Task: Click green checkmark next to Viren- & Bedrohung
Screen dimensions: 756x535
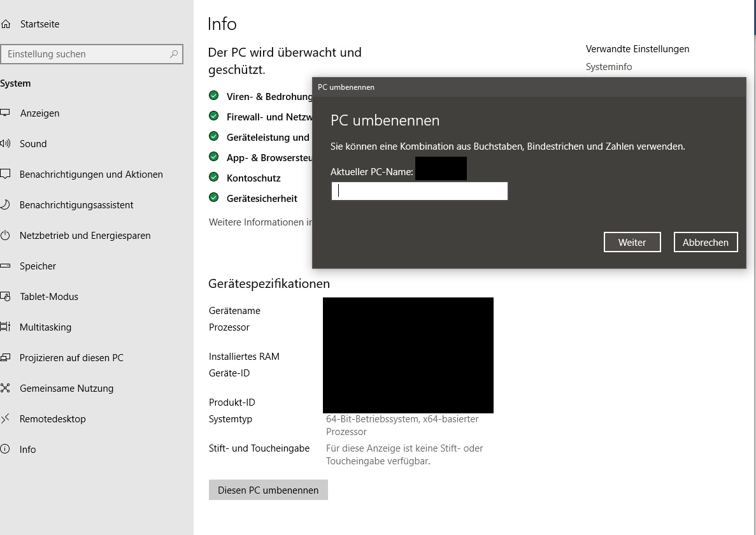Action: point(213,96)
